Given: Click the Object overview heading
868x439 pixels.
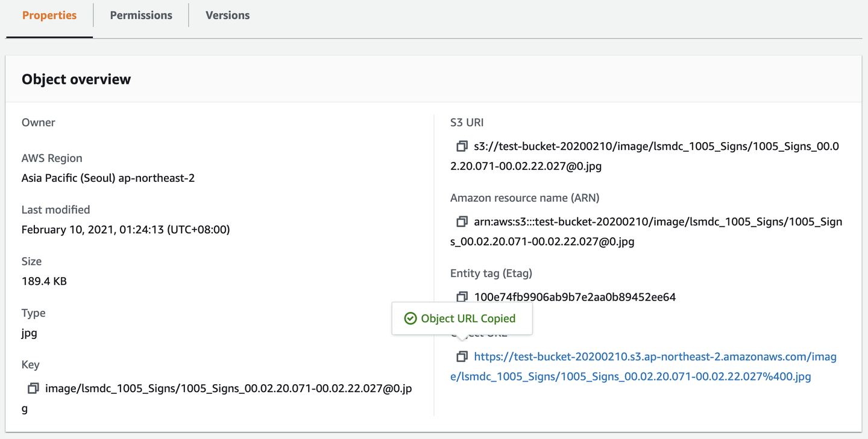Looking at the screenshot, I should (76, 79).
